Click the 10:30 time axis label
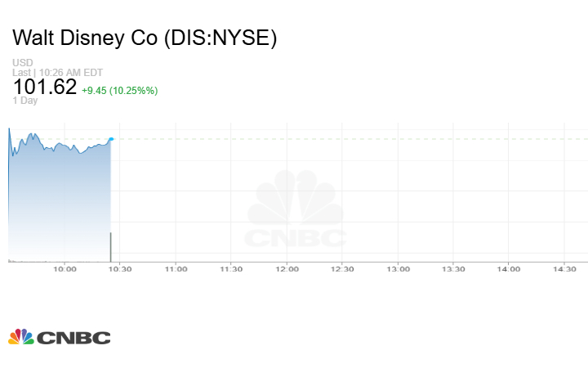Viewport: 588px width, 368px height. 120,269
